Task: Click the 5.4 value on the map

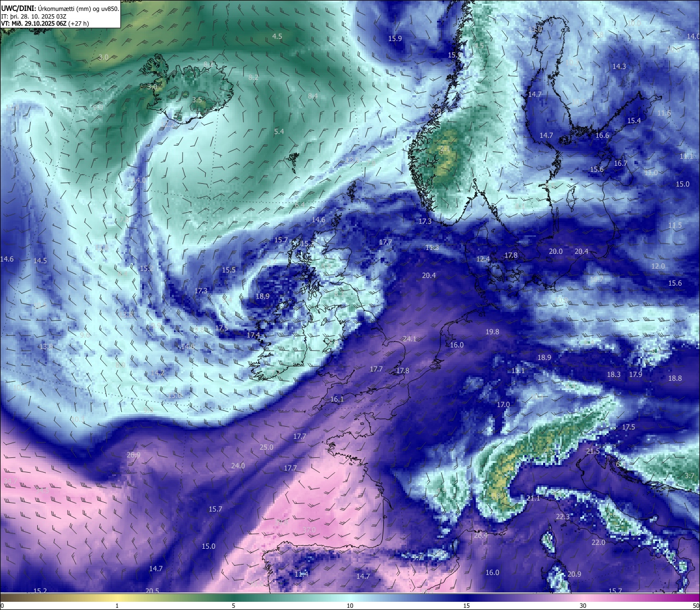Action: point(279,132)
